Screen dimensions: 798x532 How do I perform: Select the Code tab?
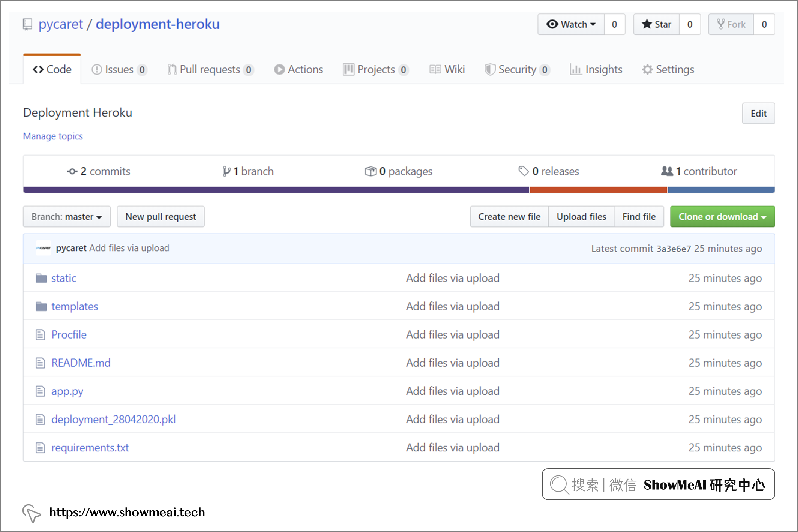coord(52,69)
